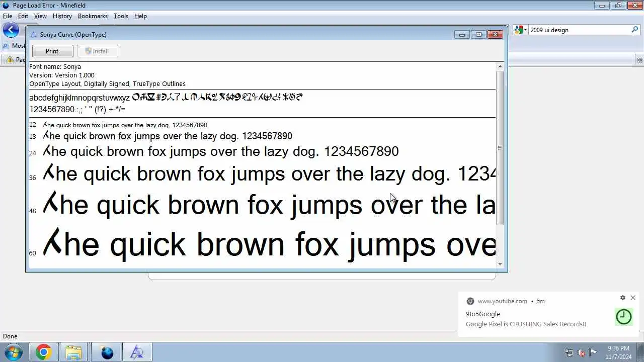Open the Edit menu in Minefield
The width and height of the screenshot is (644, 362).
pos(23,16)
